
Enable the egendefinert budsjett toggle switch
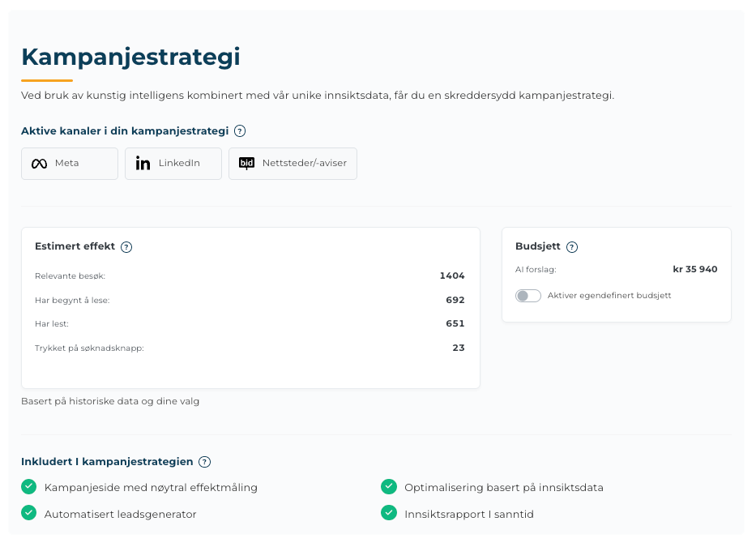pyautogui.click(x=528, y=296)
